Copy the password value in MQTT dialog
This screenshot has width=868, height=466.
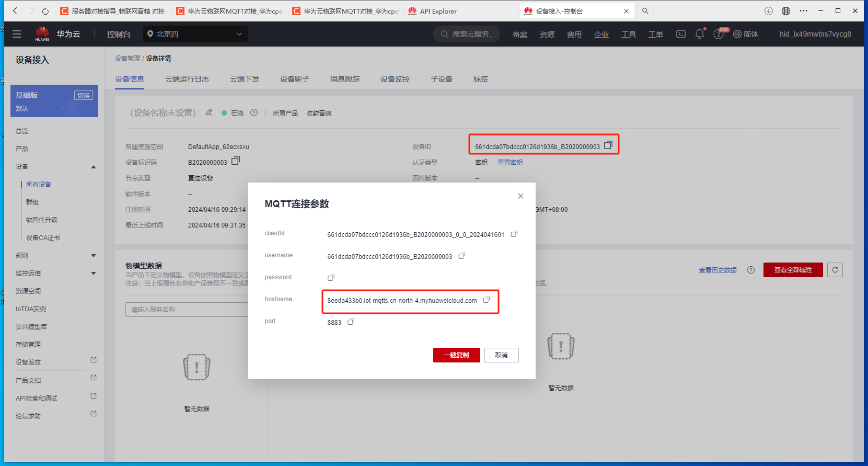[331, 278]
